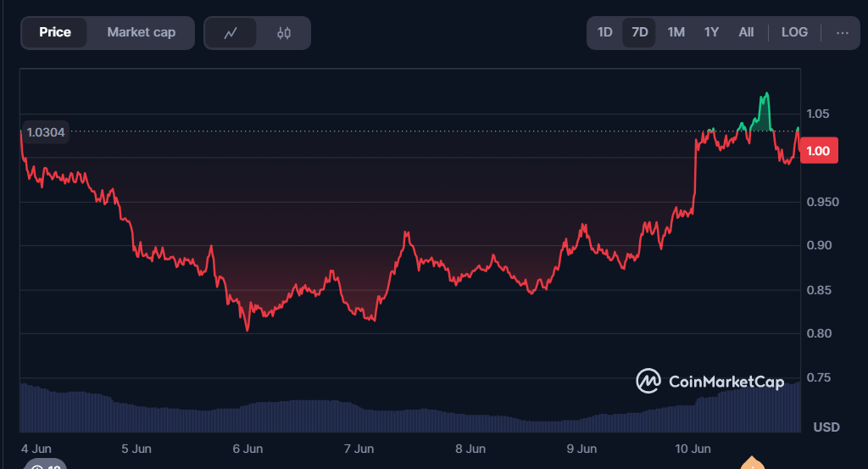Select the 7D time range
Viewport: 868px width, 469px height.
point(640,32)
